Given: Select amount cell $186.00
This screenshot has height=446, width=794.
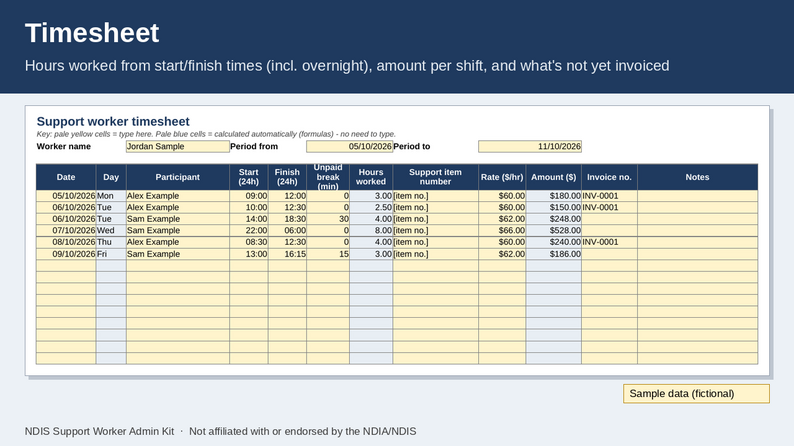Looking at the screenshot, I should pos(553,254).
